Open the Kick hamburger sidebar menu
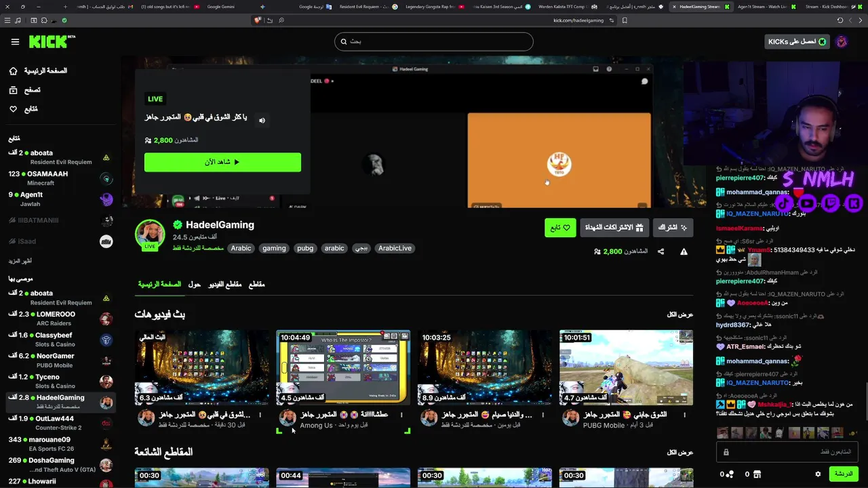Screen dimensions: 868x488 tap(15, 42)
